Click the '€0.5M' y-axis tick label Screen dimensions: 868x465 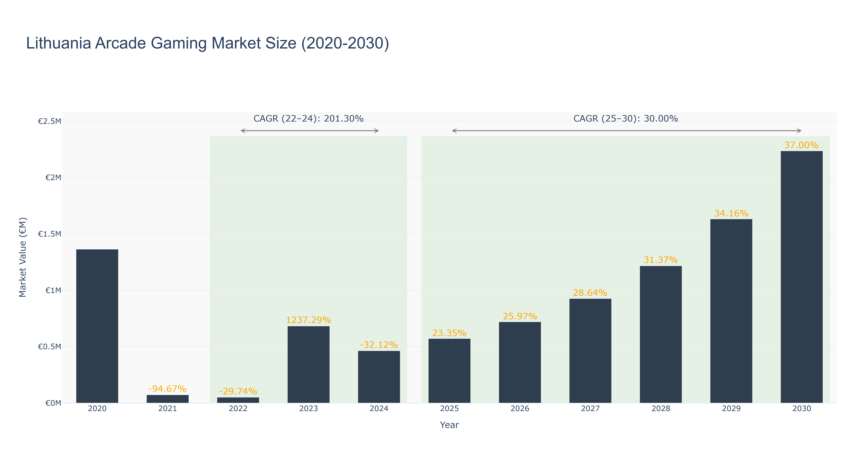tap(50, 347)
